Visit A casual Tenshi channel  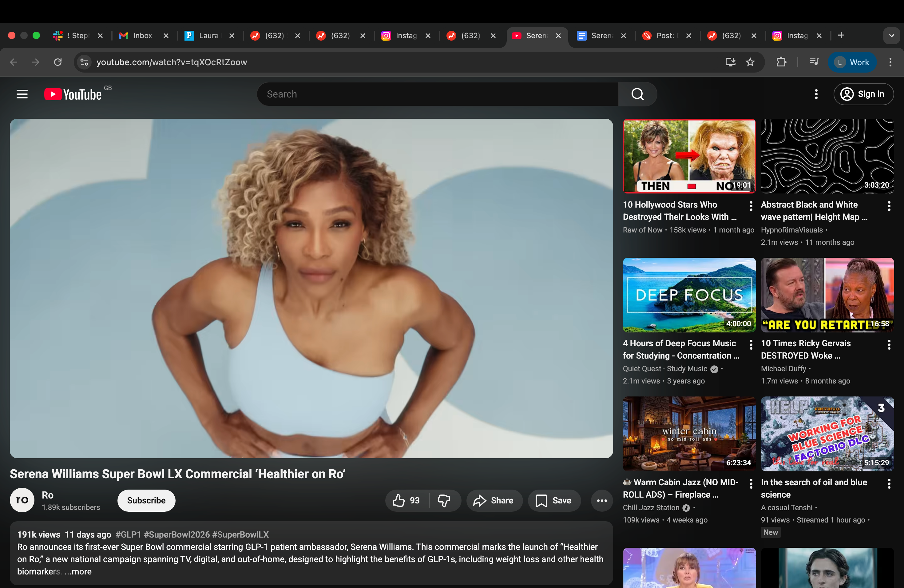coord(787,507)
